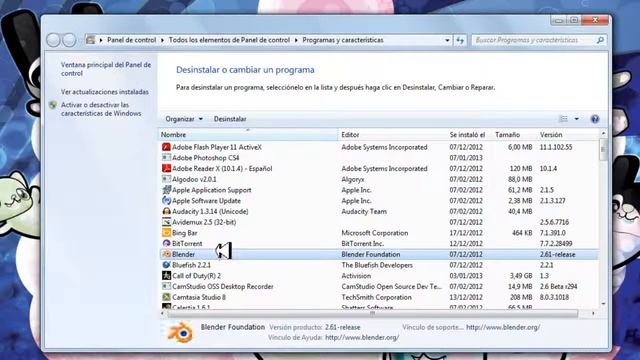Click the Call of Duty(R) 2 icon
Image resolution: width=640 pixels, height=360 pixels.
click(166, 276)
